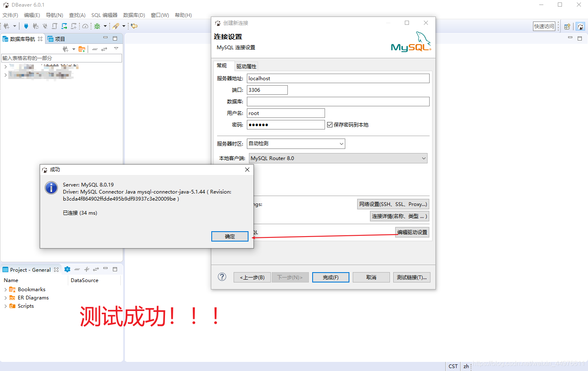Open the debug dropdown arrow beside bug icon
Viewport: 588px width, 371px height.
coord(105,26)
